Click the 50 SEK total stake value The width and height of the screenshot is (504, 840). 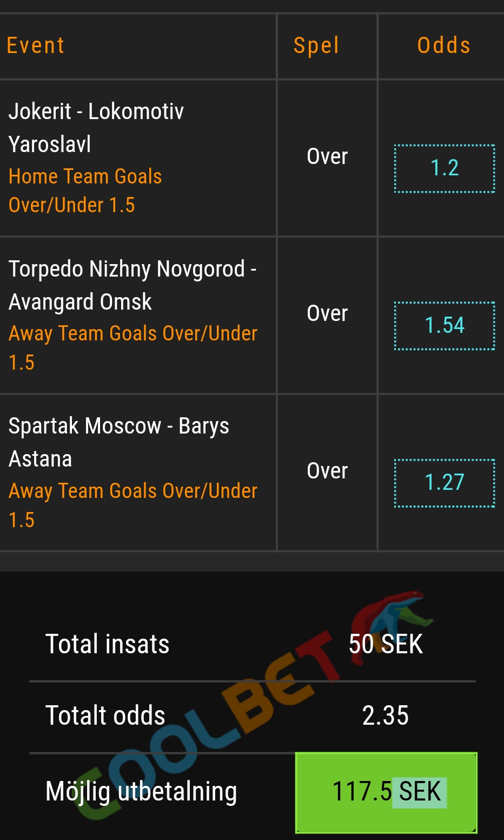coord(386,645)
